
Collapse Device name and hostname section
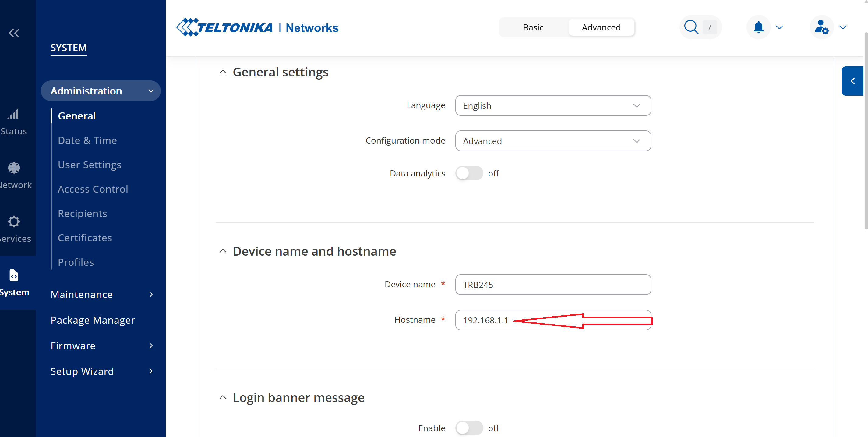[x=223, y=251]
